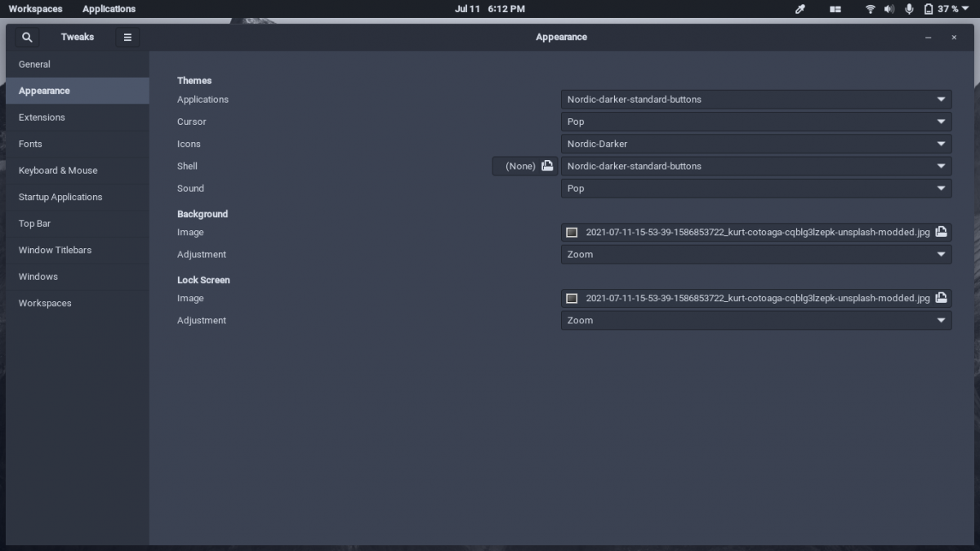980x551 pixels.
Task: Open file chooser for Background image
Action: (939, 232)
